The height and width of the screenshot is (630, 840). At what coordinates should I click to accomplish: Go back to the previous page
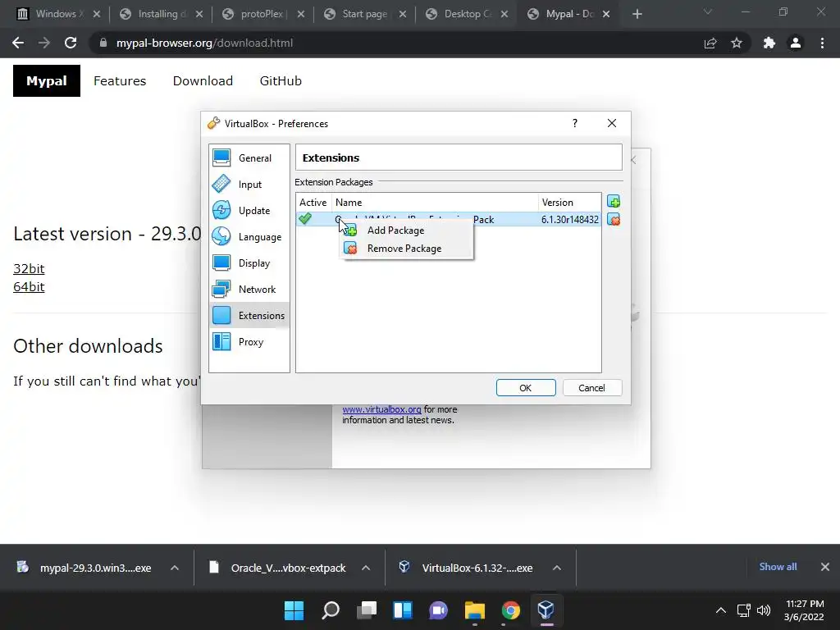click(x=18, y=43)
